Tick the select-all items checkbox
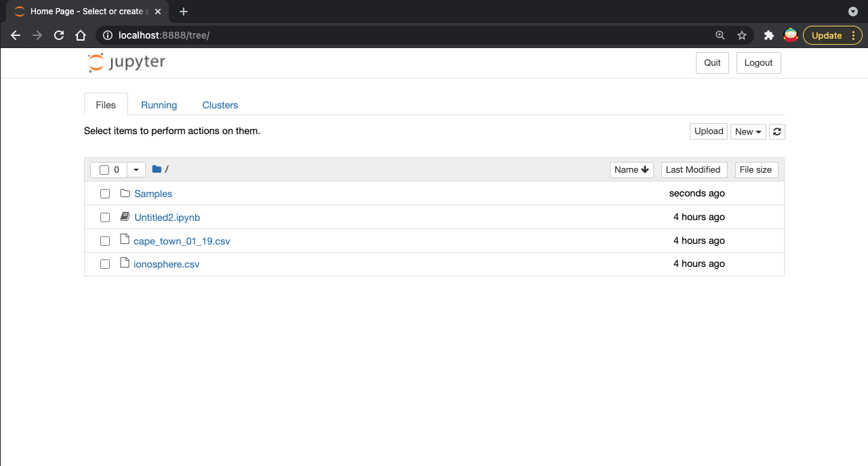The width and height of the screenshot is (868, 466). coord(104,170)
